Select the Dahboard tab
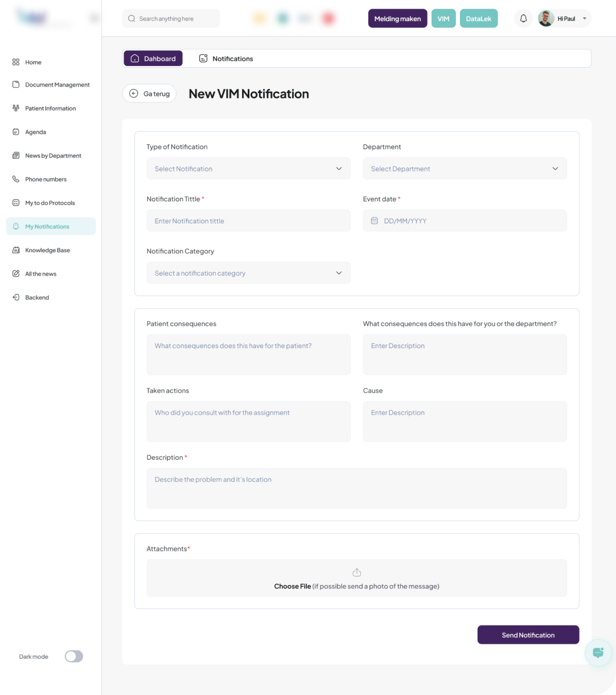 coord(153,59)
